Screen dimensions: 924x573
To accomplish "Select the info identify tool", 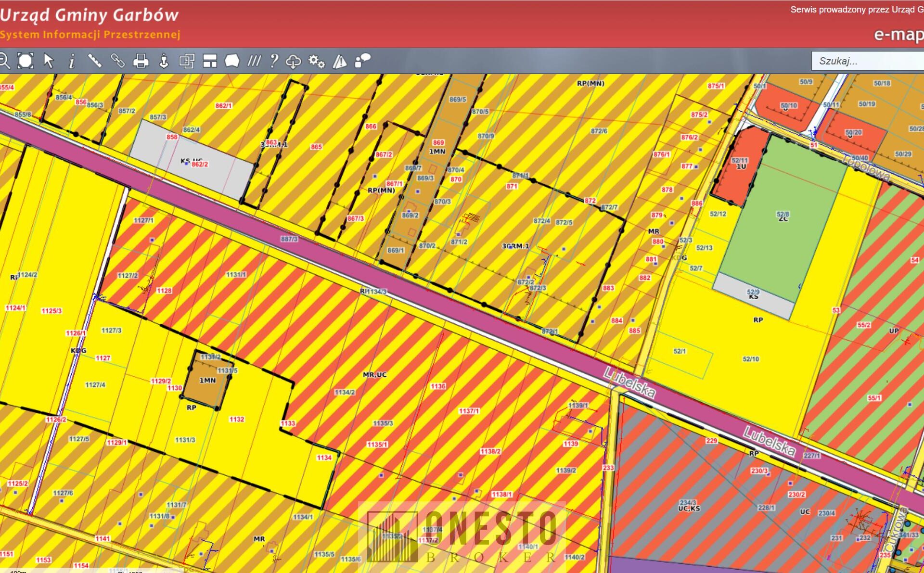I will coord(72,61).
